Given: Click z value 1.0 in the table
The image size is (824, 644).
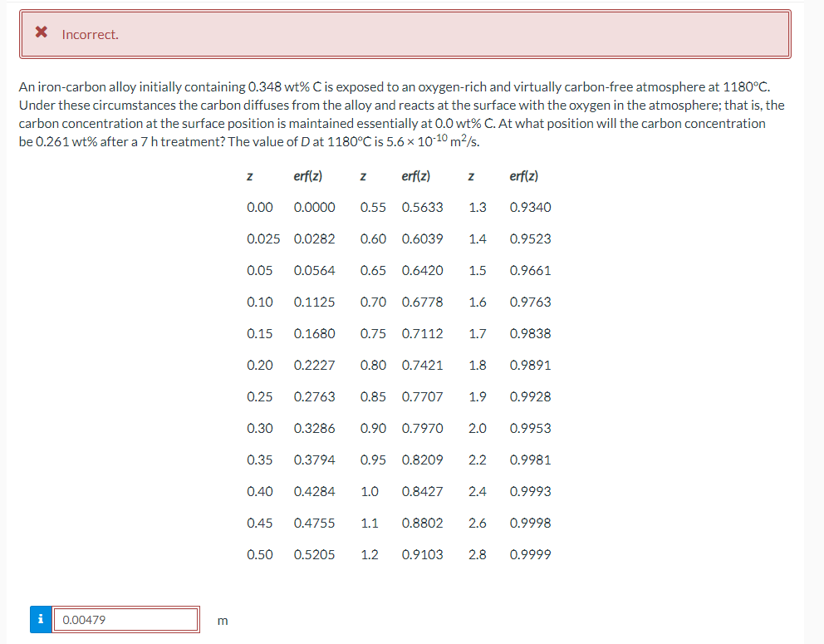Looking at the screenshot, I should 370,491.
